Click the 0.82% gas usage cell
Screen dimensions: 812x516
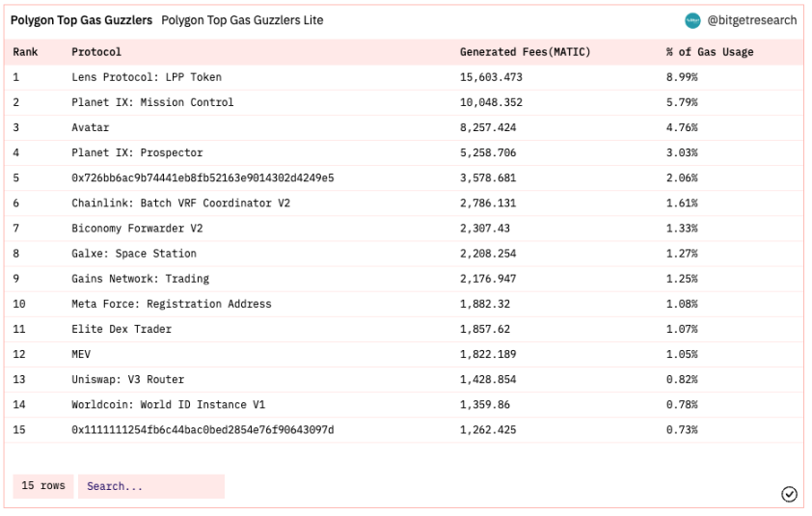coord(682,379)
